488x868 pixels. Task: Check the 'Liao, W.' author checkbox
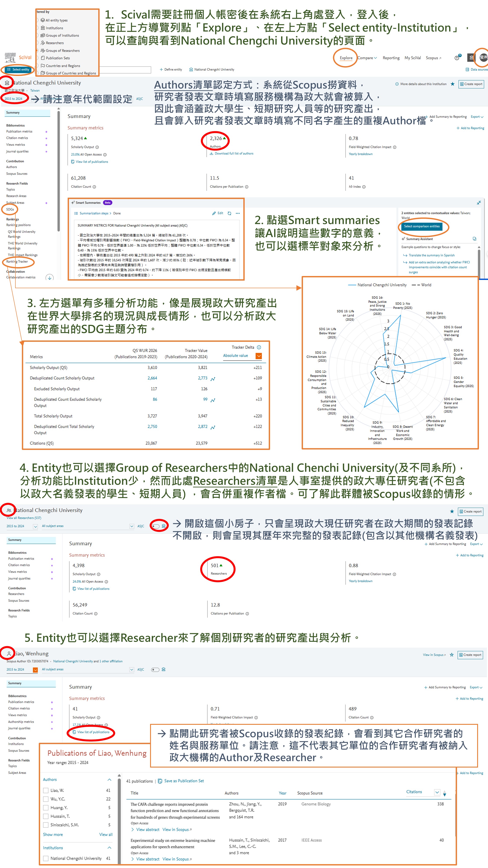point(46,791)
